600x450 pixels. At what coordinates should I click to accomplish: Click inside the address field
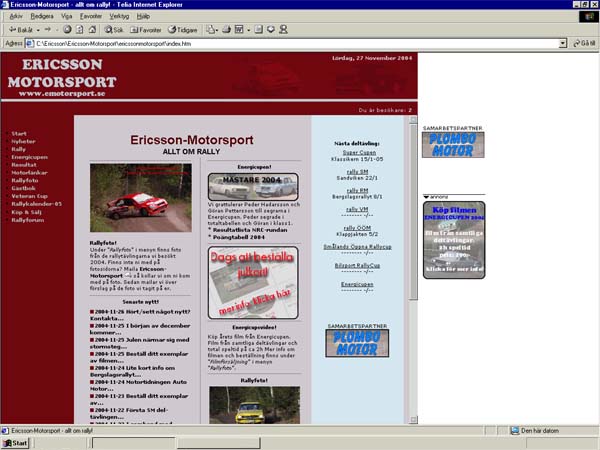pos(297,44)
